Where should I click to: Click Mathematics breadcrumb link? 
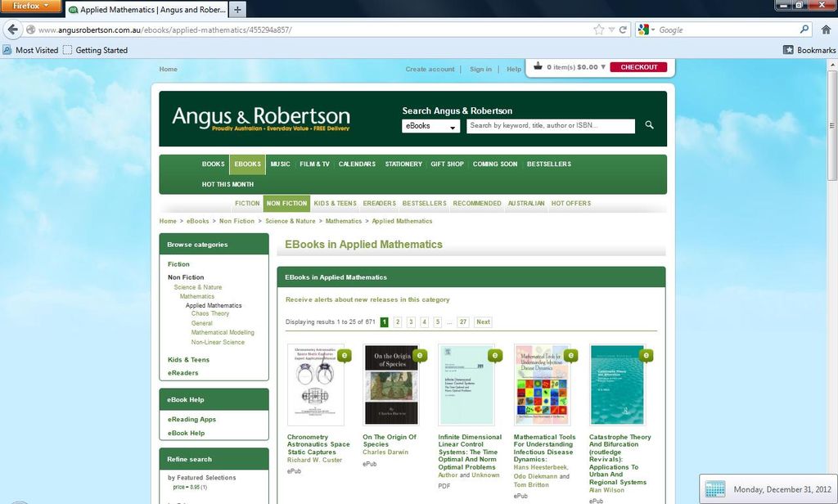(343, 221)
